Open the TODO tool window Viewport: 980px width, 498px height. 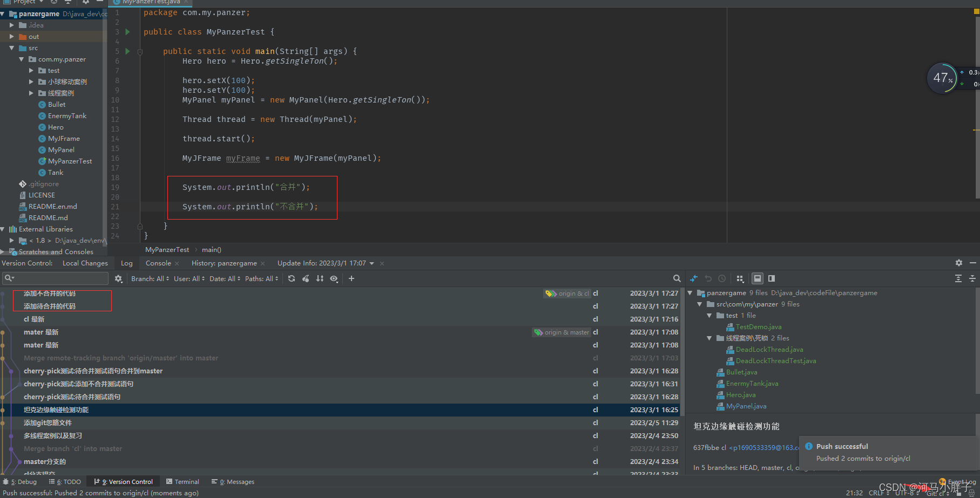pyautogui.click(x=65, y=482)
